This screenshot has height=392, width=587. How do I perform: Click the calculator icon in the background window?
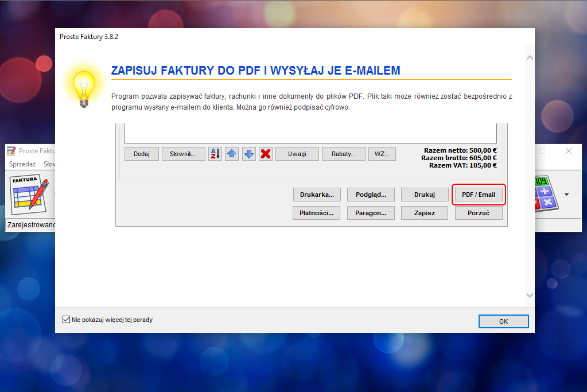pyautogui.click(x=547, y=193)
